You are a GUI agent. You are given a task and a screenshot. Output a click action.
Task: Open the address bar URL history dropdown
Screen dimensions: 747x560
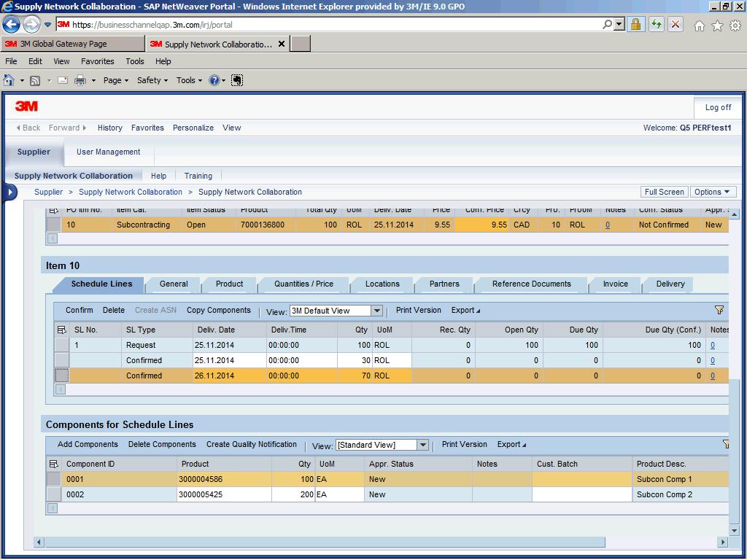619,24
